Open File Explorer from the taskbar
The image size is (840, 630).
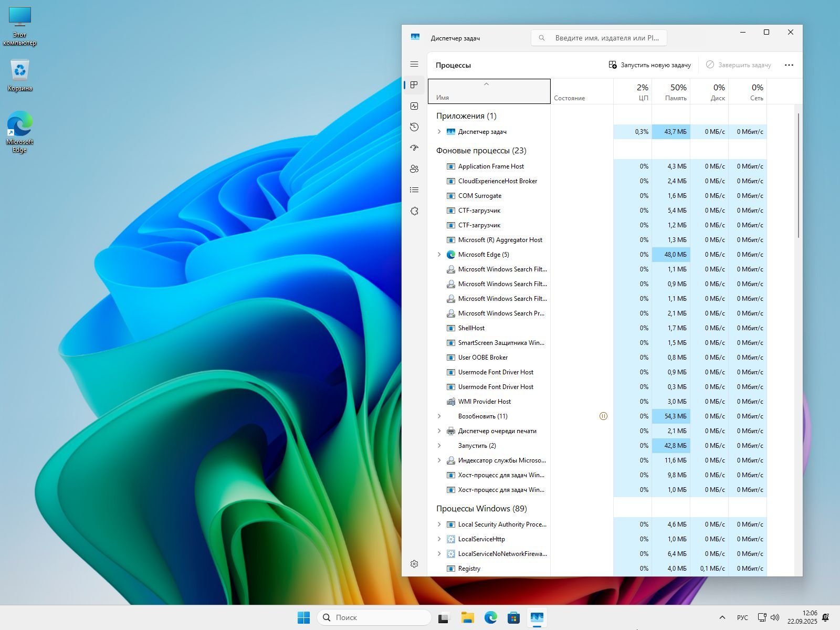(467, 618)
